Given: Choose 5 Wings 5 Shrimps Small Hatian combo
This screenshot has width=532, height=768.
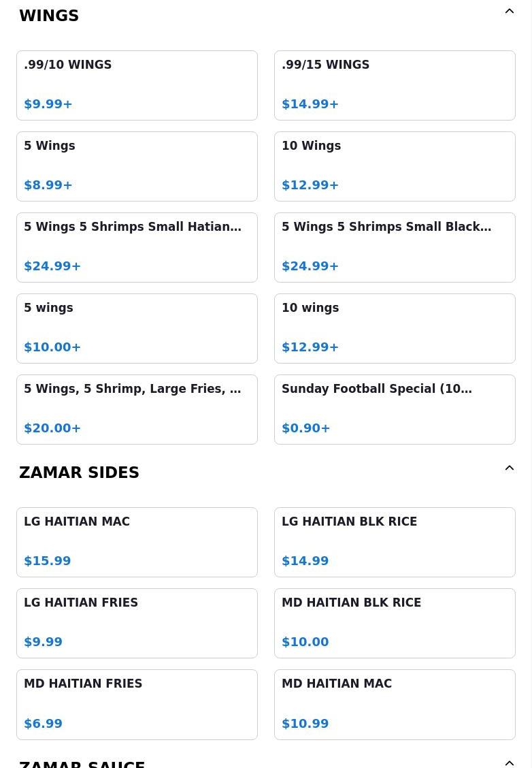Looking at the screenshot, I should [x=137, y=247].
